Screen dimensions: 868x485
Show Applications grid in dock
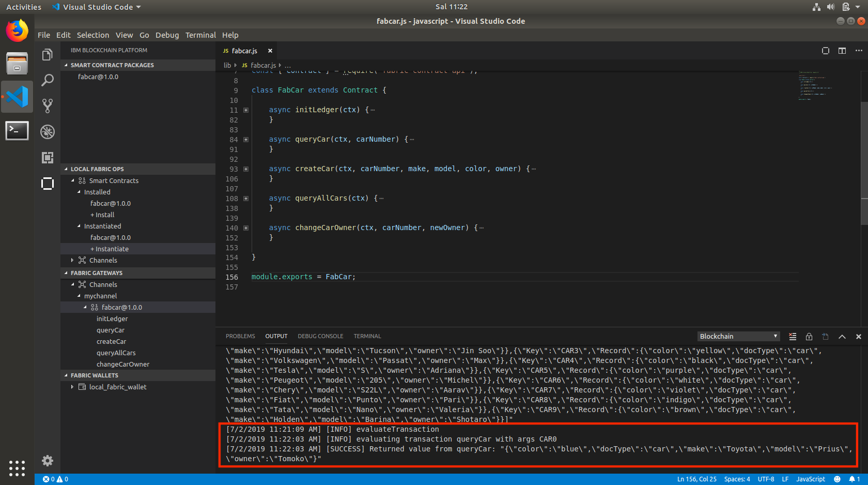tap(17, 468)
